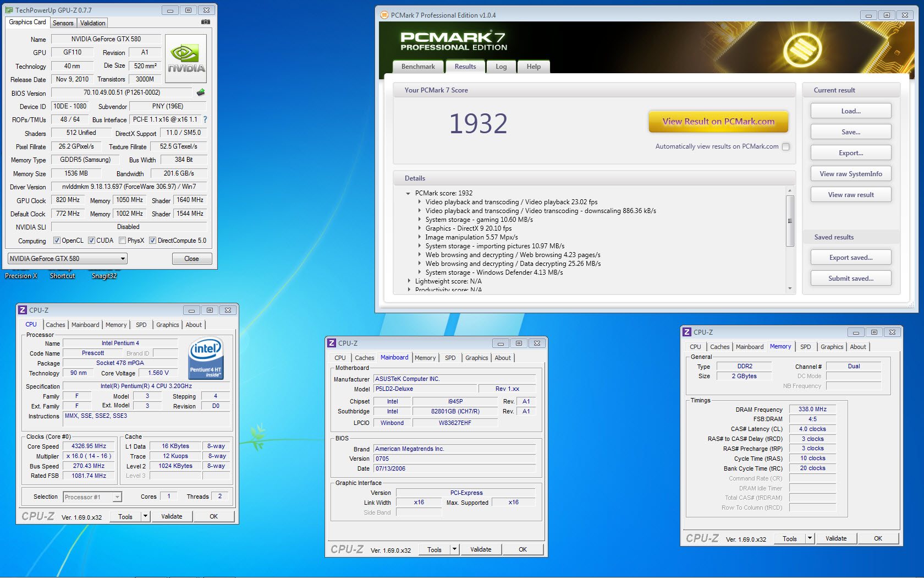Toggle OpenCL checkbox in GPU-Z
924x578 pixels.
tap(57, 241)
